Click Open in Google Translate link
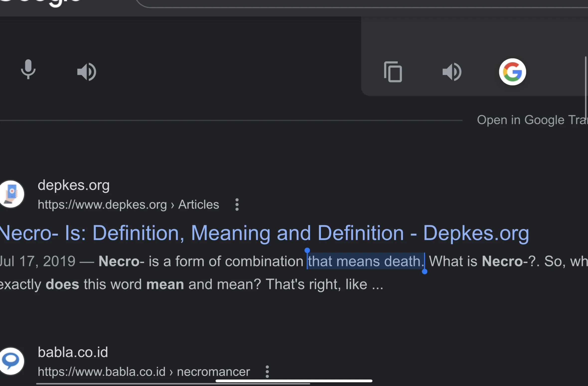588x386 pixels. (532, 120)
